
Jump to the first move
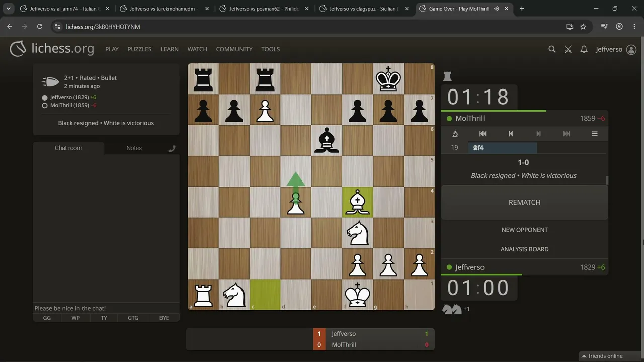482,134
